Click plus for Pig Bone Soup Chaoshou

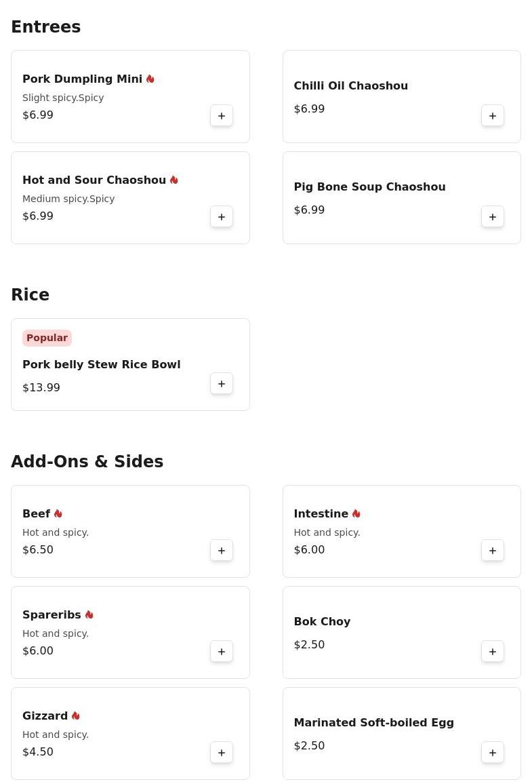pyautogui.click(x=493, y=217)
